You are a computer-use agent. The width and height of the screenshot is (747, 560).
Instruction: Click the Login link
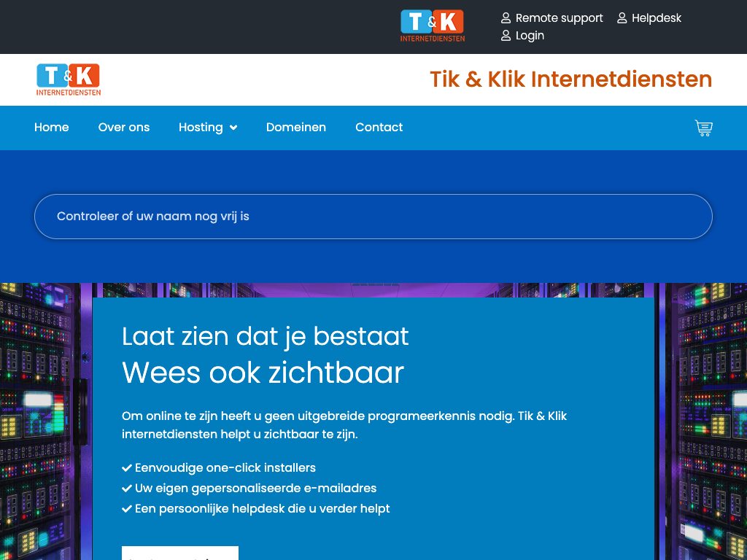pos(530,36)
